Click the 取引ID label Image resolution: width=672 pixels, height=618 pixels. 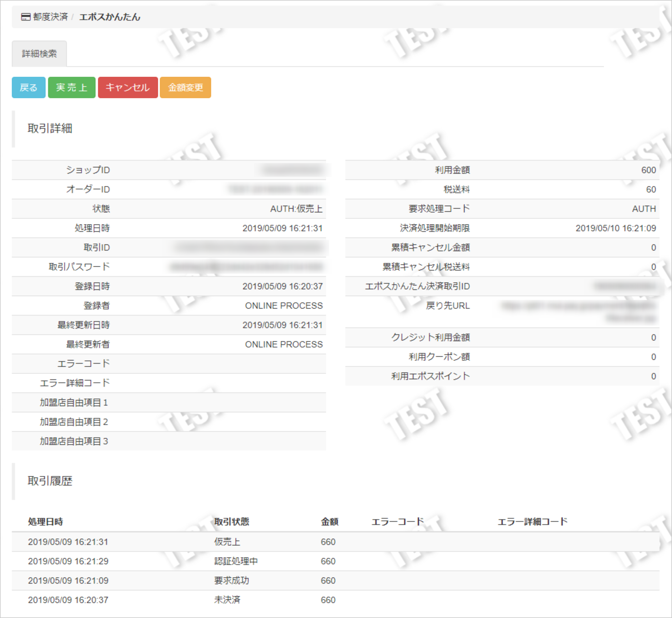coord(96,247)
